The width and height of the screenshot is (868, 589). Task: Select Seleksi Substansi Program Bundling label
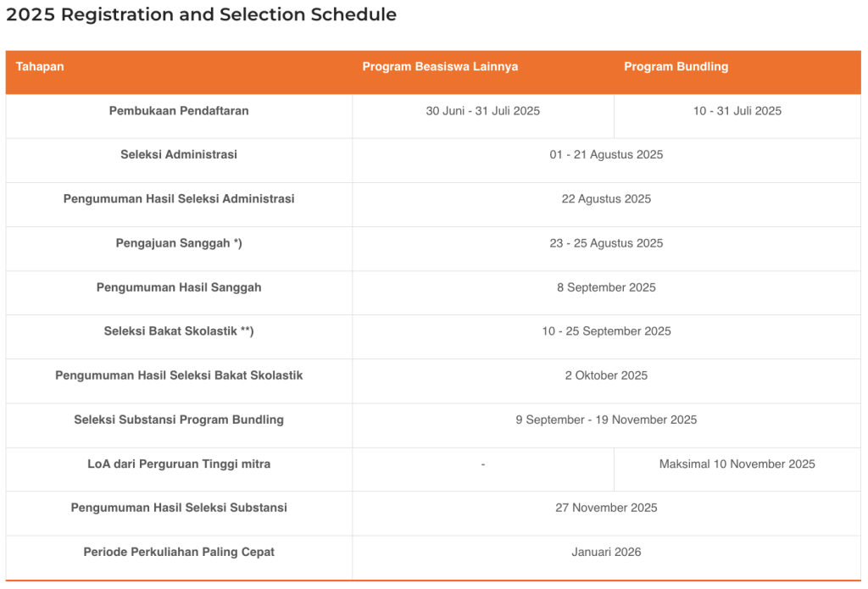click(x=179, y=420)
